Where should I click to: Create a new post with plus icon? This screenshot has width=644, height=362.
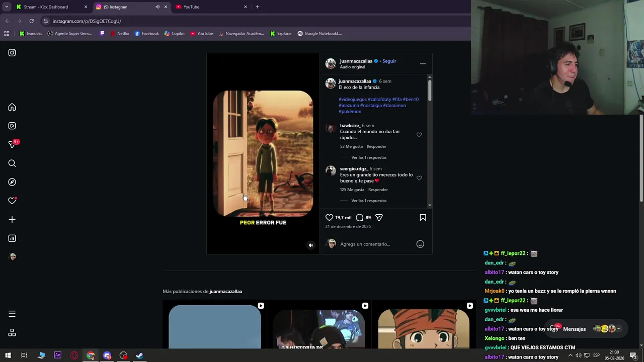[12, 220]
